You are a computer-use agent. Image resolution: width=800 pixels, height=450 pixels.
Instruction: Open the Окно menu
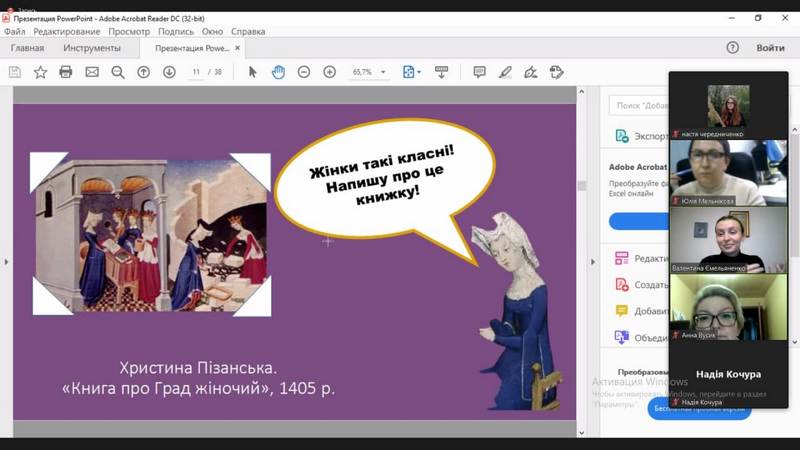[212, 31]
